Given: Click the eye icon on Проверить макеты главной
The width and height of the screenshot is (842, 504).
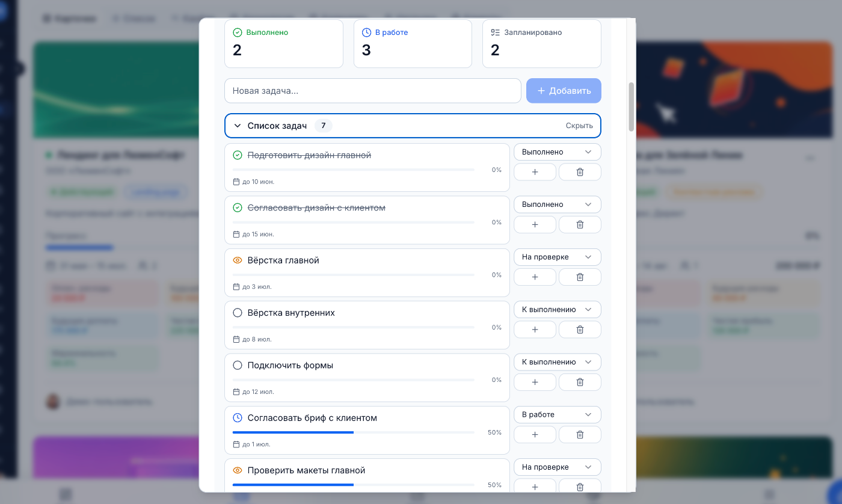Looking at the screenshot, I should [238, 470].
